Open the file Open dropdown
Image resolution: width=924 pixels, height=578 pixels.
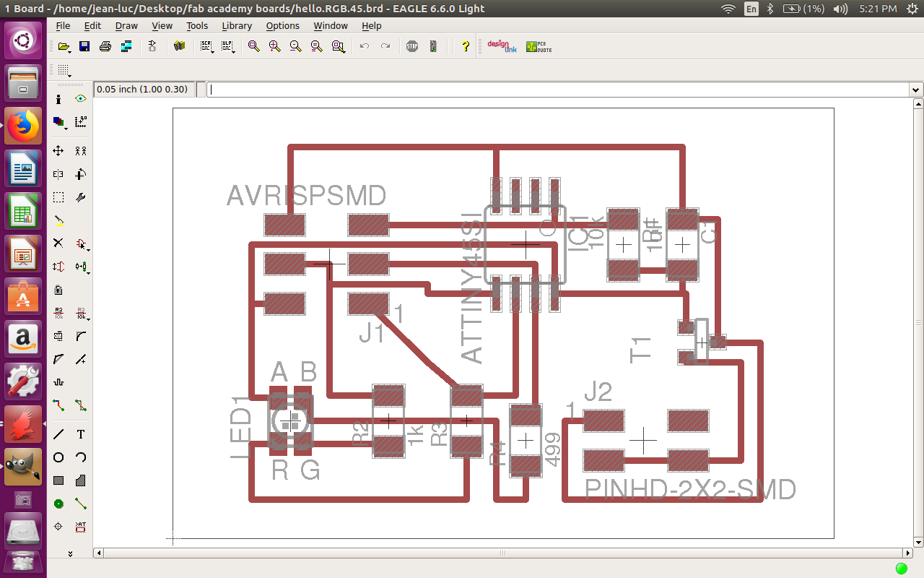[x=65, y=46]
